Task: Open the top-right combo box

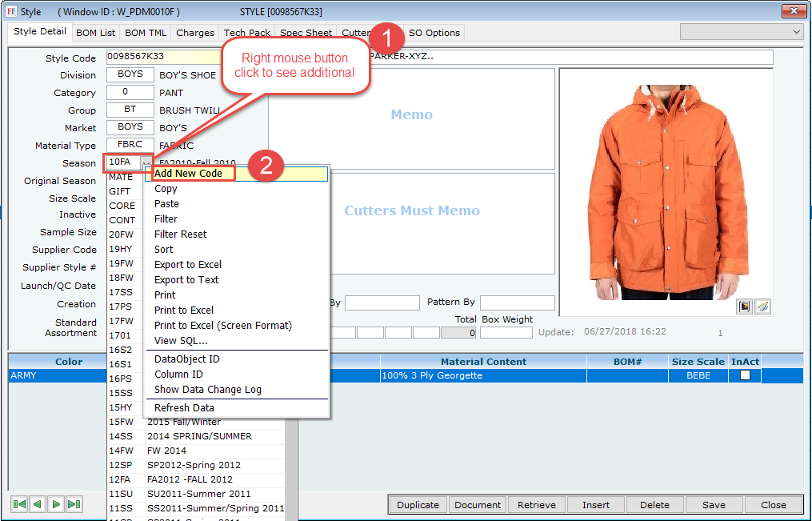Action: [741, 31]
